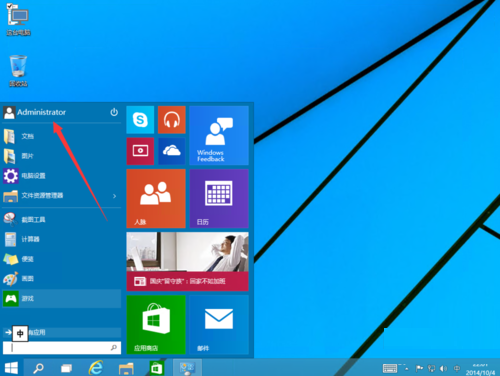Image resolution: width=500 pixels, height=376 pixels.
Task: Launch Internet Explorer from taskbar
Action: tap(96, 368)
